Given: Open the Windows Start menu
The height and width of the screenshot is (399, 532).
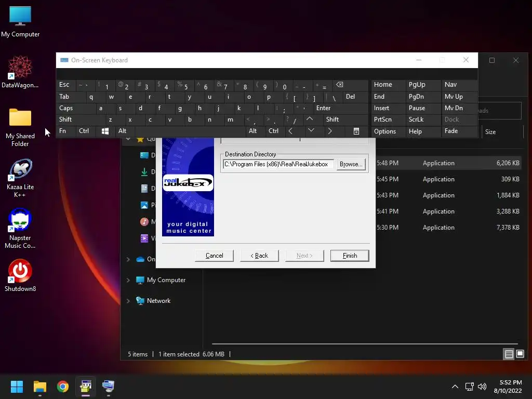Looking at the screenshot, I should click(17, 386).
